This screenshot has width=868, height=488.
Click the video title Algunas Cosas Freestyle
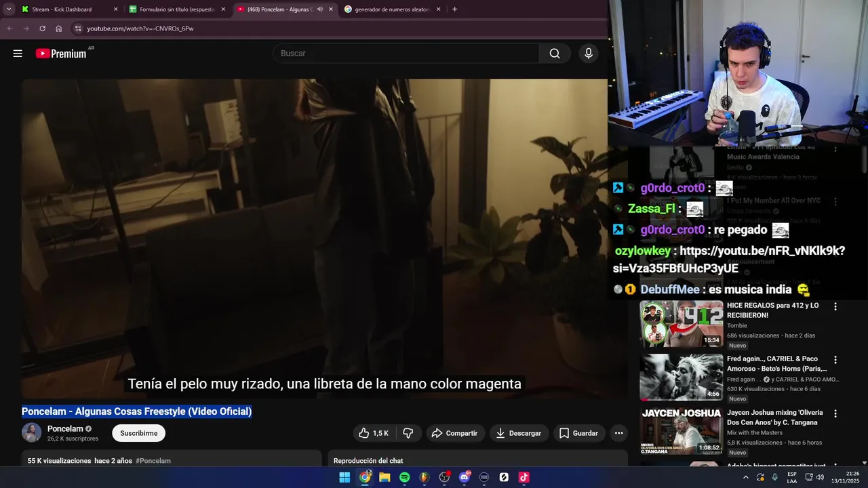coord(137,411)
